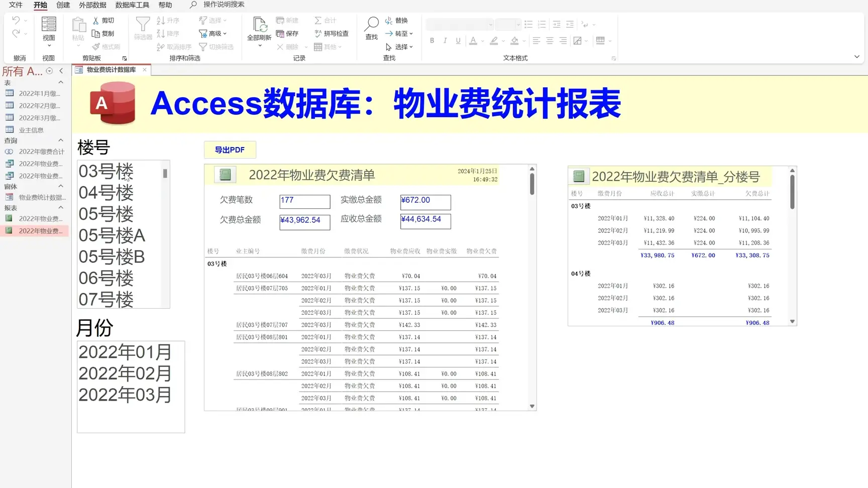Click the numbered list icon
868x488 pixels.
[541, 24]
